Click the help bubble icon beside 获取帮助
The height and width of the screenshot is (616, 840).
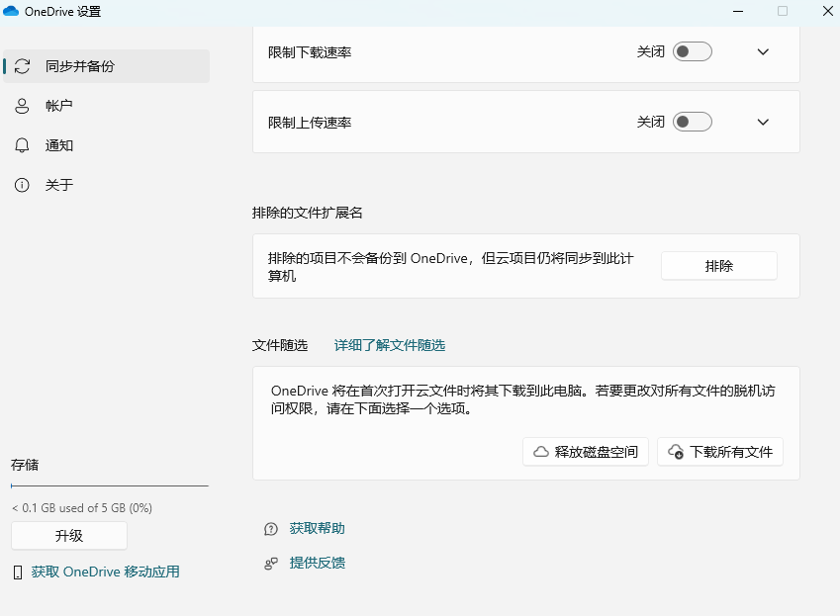click(271, 529)
